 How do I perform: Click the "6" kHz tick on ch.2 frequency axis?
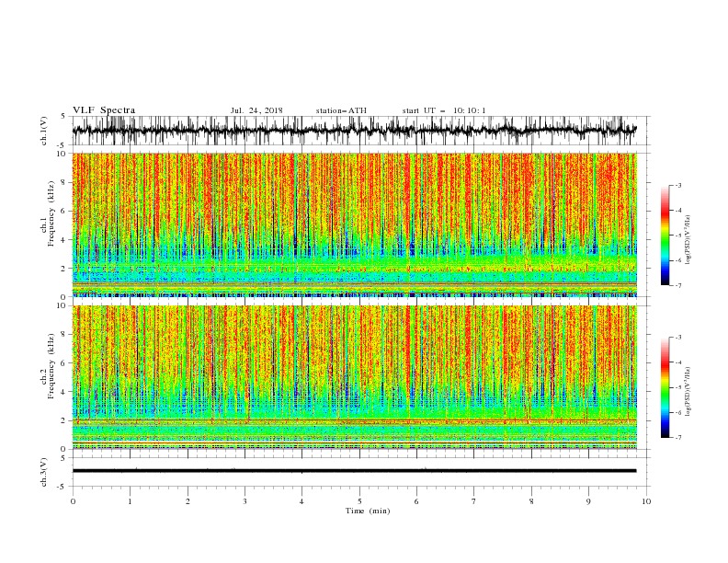(x=64, y=363)
